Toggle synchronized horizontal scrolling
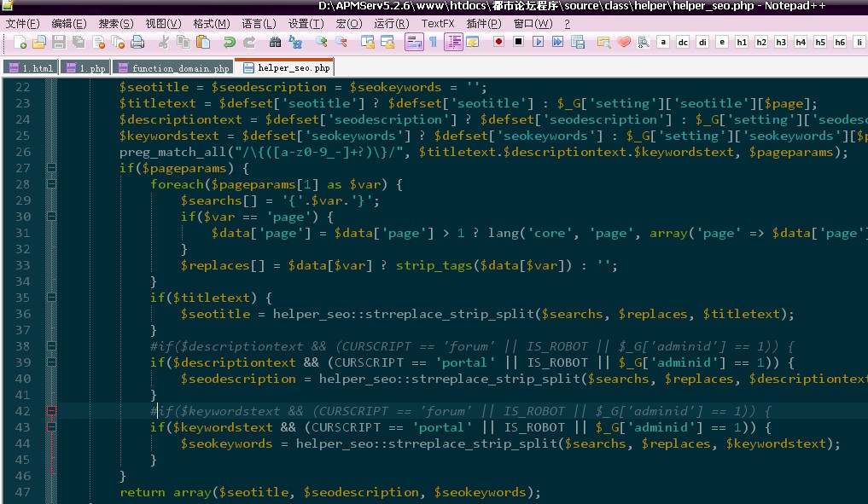This screenshot has height=504, width=868. click(387, 42)
